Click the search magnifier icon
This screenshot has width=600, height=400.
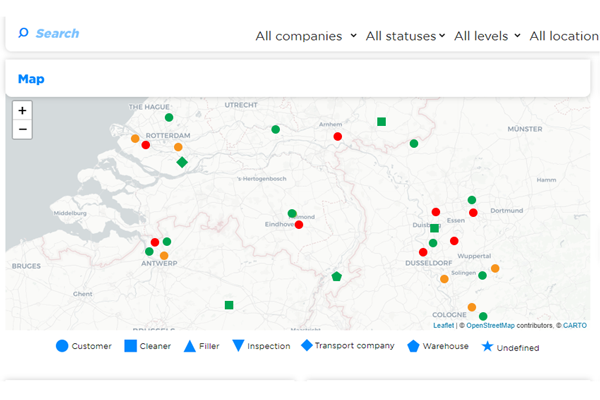pyautogui.click(x=23, y=33)
